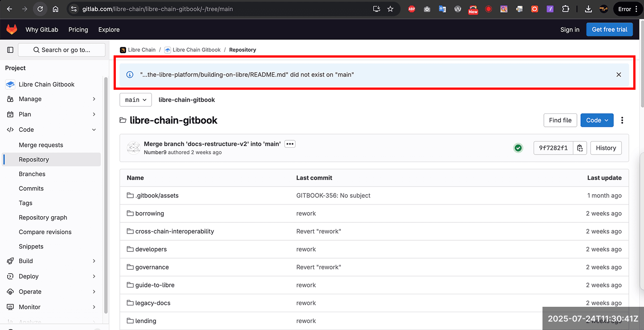Open the cross-chain-interoperability folder
Viewport: 644px width, 330px height.
(x=174, y=231)
